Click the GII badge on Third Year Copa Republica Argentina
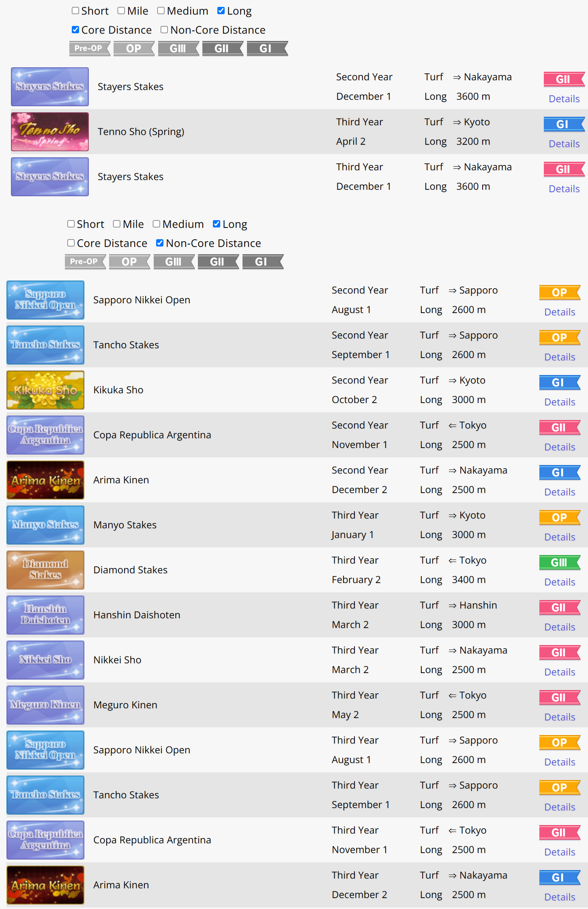The height and width of the screenshot is (909, 588). click(560, 833)
